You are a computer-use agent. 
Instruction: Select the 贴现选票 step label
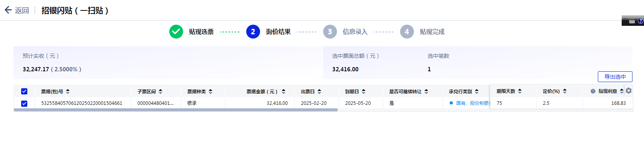click(201, 32)
